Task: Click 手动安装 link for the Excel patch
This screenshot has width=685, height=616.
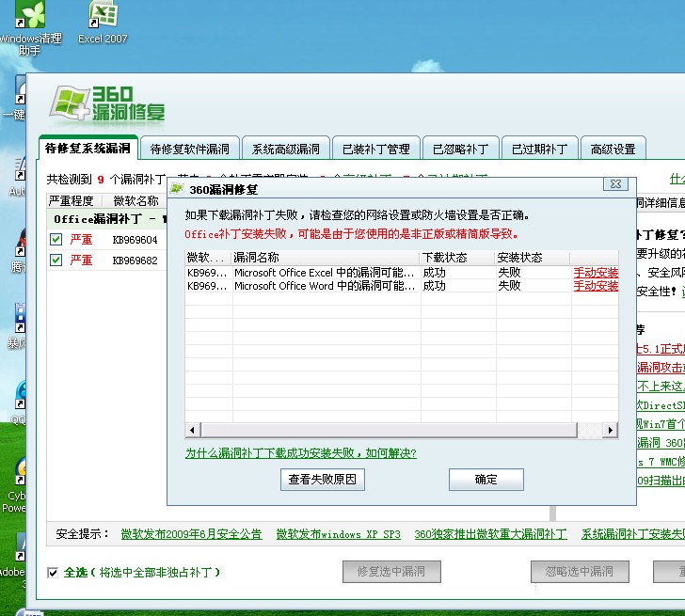Action: (x=596, y=273)
